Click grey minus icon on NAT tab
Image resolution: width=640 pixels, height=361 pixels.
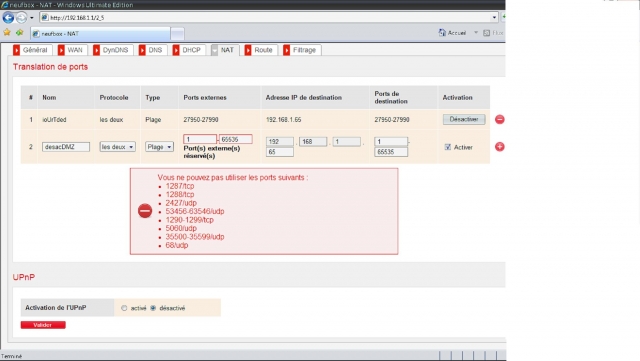coord(215,50)
